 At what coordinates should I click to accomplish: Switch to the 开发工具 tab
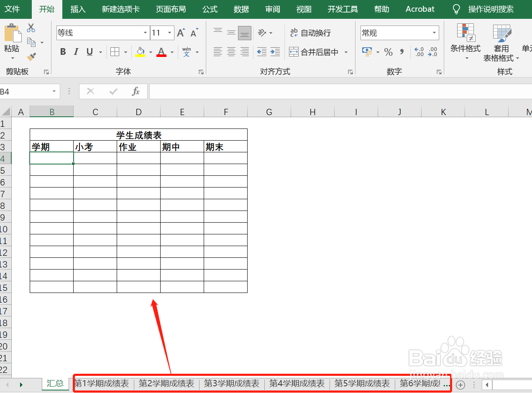click(x=343, y=9)
